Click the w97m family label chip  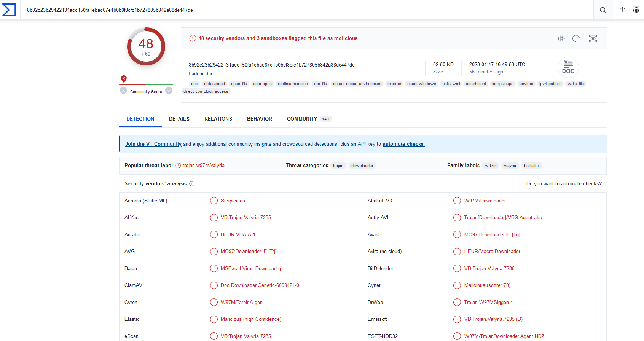tap(491, 166)
